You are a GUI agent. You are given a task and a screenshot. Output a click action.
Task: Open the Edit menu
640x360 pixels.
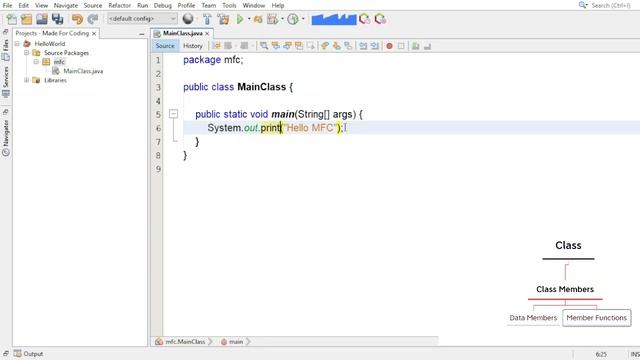click(24, 5)
